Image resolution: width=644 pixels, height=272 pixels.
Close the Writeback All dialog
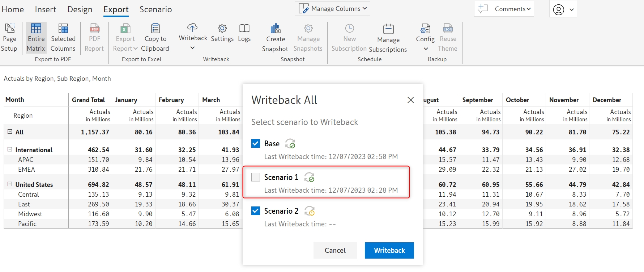click(410, 100)
